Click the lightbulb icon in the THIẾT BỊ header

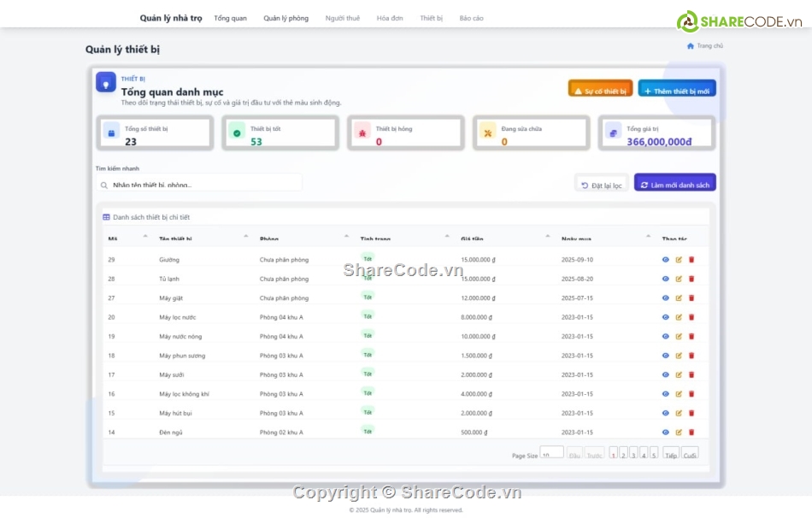(x=104, y=83)
